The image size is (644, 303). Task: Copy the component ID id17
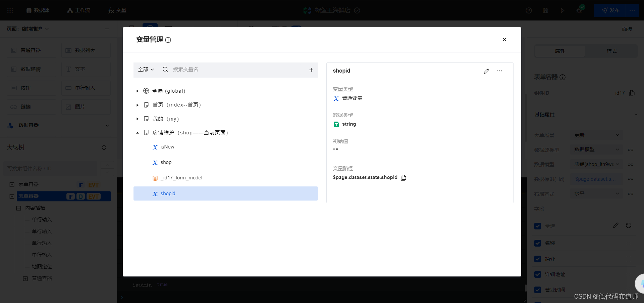pos(632,93)
